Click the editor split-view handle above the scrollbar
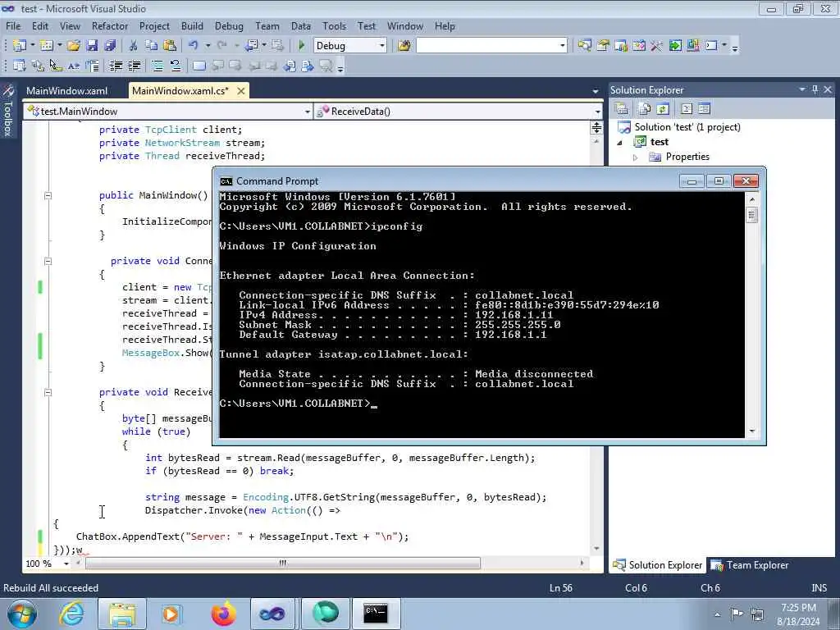The image size is (840, 630). [x=596, y=127]
